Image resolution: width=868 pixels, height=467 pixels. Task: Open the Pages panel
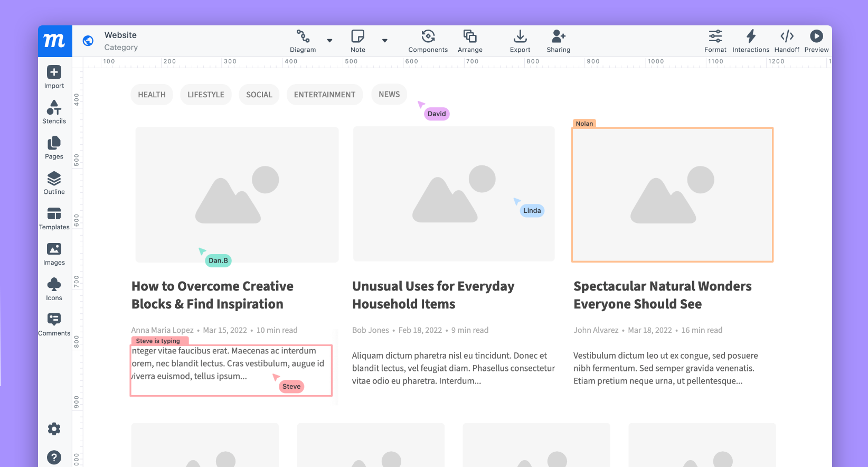click(x=54, y=147)
